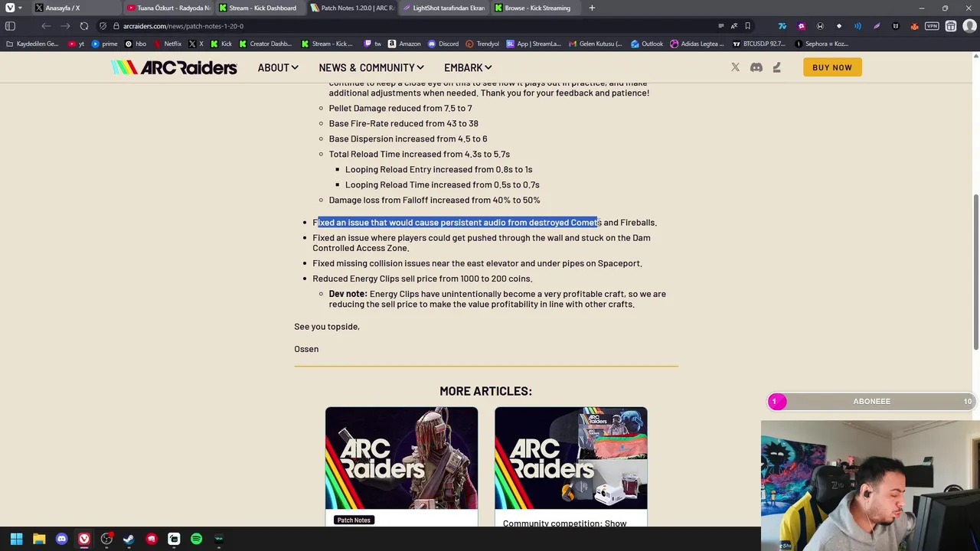This screenshot has width=980, height=551.
Task: Open the hbo bookmark
Action: click(136, 44)
